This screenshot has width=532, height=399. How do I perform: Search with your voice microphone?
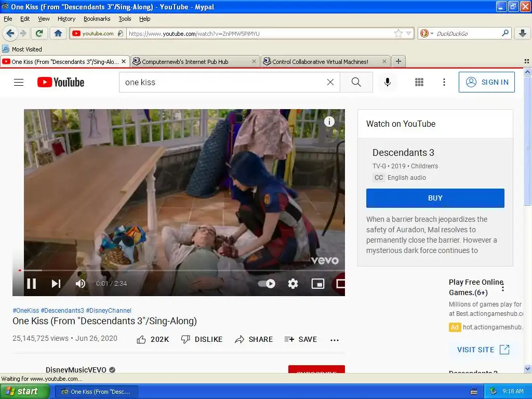pyautogui.click(x=388, y=82)
